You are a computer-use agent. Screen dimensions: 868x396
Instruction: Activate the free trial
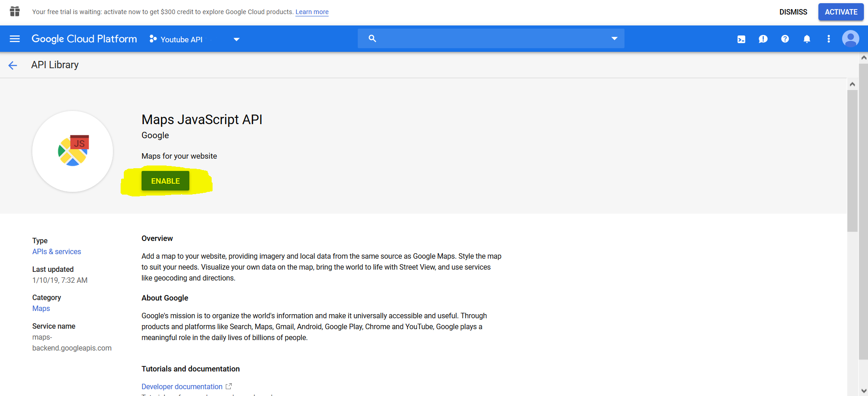coord(841,12)
